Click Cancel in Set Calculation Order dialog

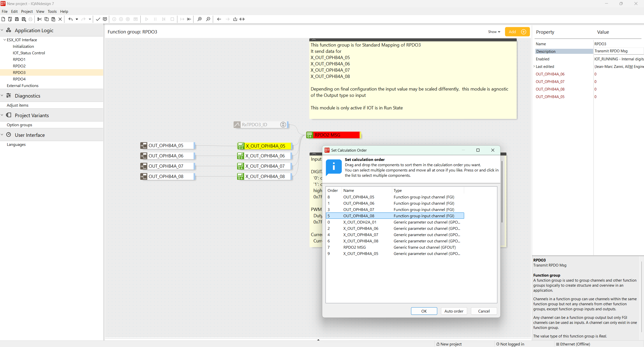click(x=484, y=311)
